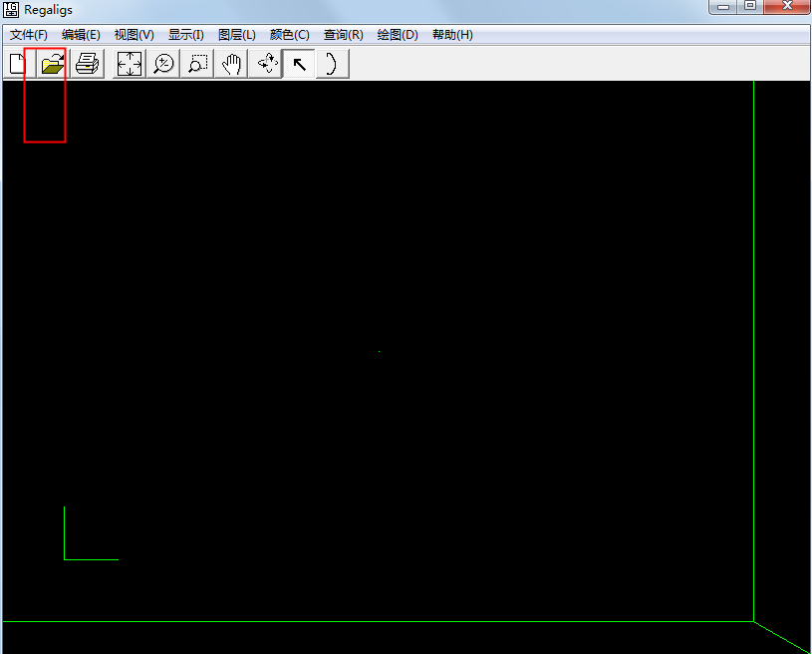Maximize the Regaligs window

pos(750,7)
